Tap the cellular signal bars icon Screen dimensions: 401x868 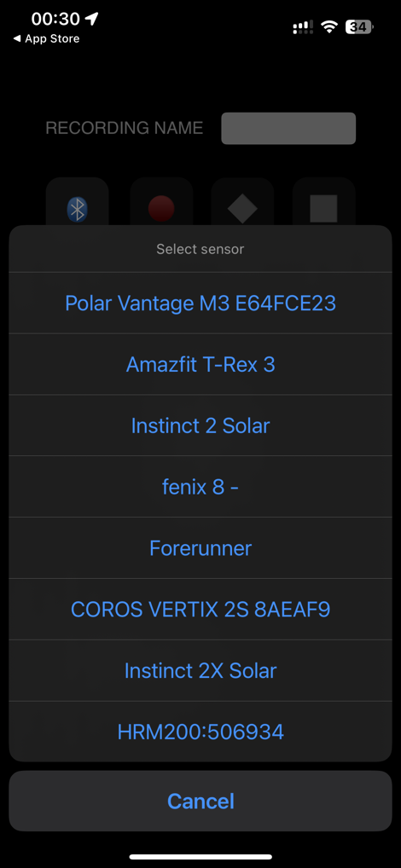tap(303, 27)
